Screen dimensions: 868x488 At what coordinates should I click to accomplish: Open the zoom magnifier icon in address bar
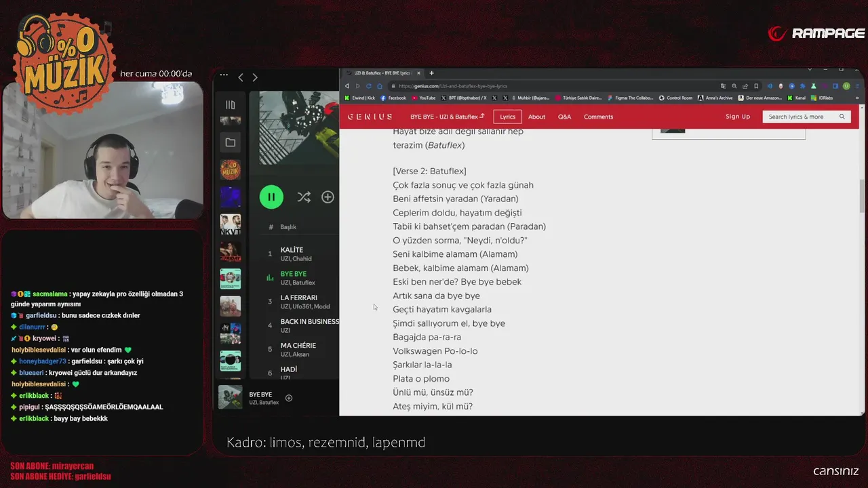[734, 86]
